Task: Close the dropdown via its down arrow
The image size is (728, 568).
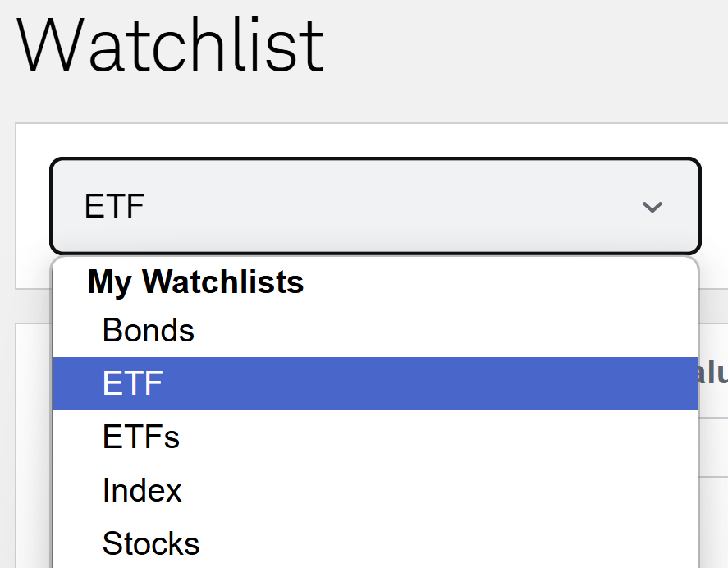Action: pyautogui.click(x=652, y=207)
